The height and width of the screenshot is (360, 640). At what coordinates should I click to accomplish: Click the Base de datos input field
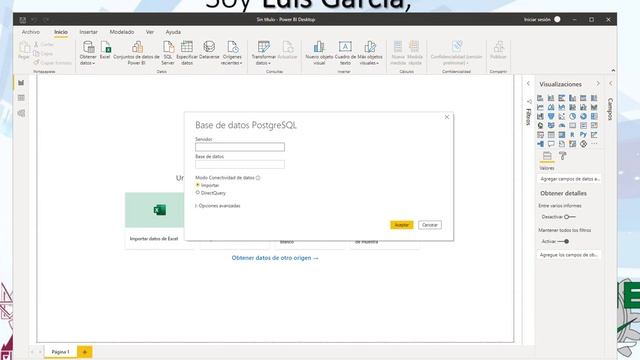(x=240, y=164)
